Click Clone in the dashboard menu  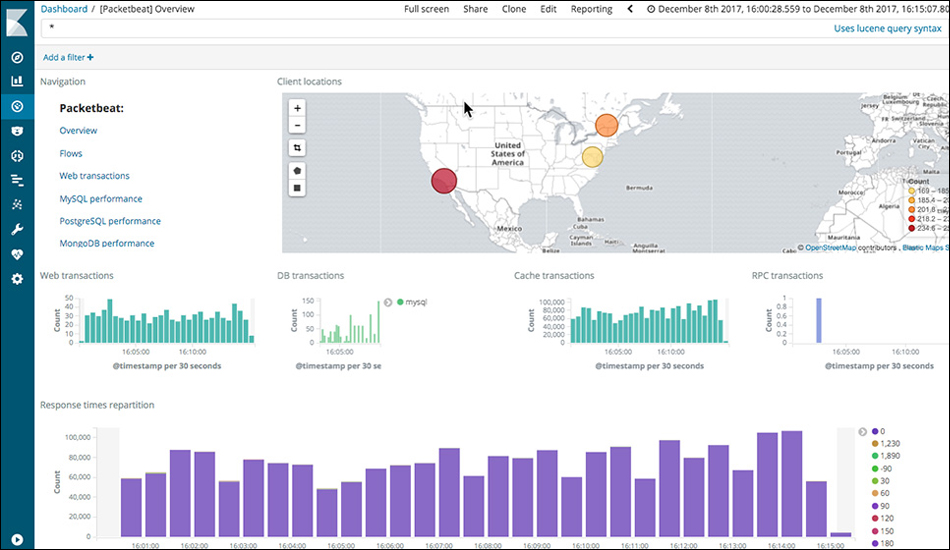click(x=514, y=9)
